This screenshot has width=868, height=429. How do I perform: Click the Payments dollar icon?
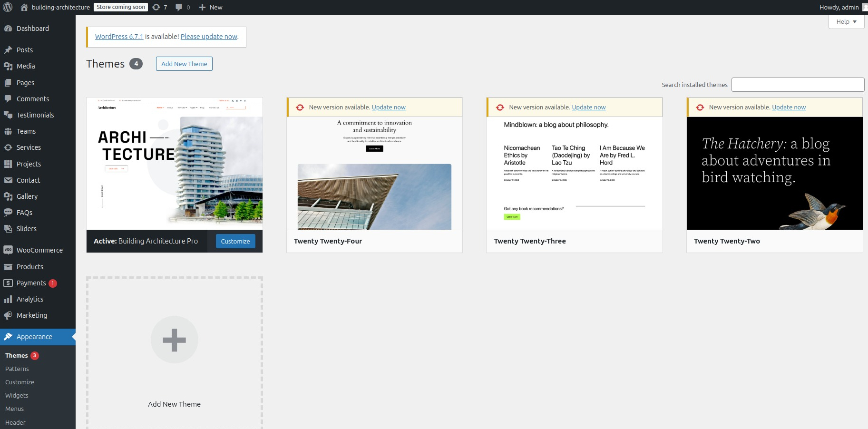[x=8, y=283]
